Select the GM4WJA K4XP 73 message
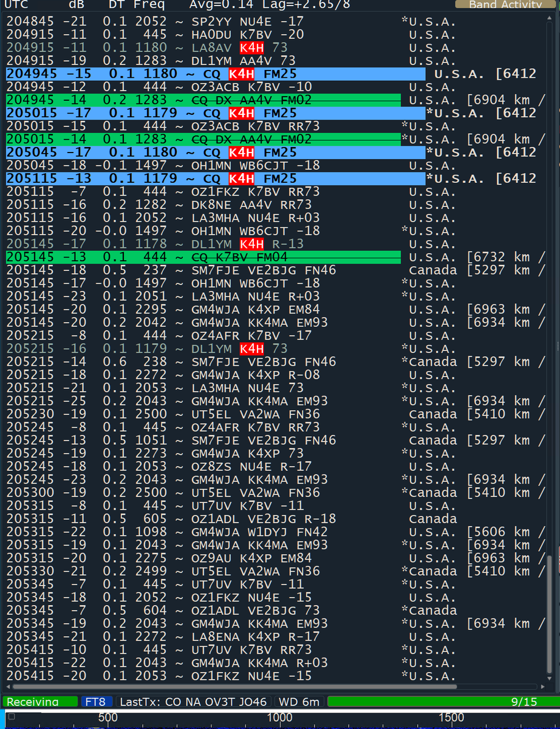Image resolution: width=560 pixels, height=729 pixels. (x=248, y=453)
